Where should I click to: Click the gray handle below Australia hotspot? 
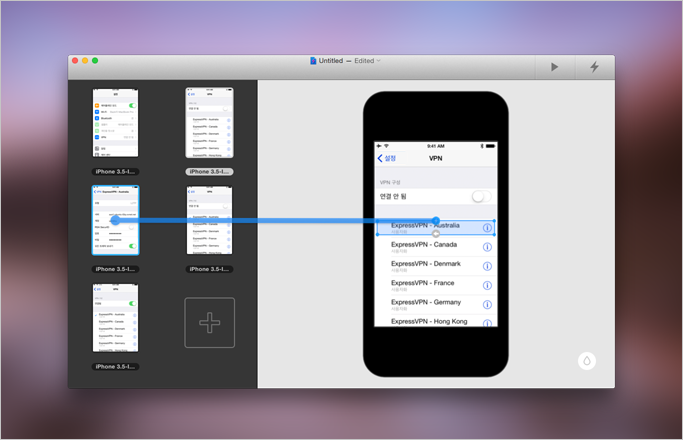pyautogui.click(x=436, y=234)
